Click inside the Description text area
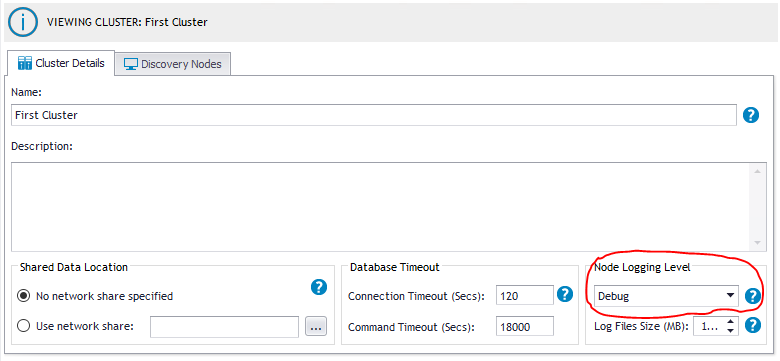Viewport: 780px width, 361px height. 382,206
